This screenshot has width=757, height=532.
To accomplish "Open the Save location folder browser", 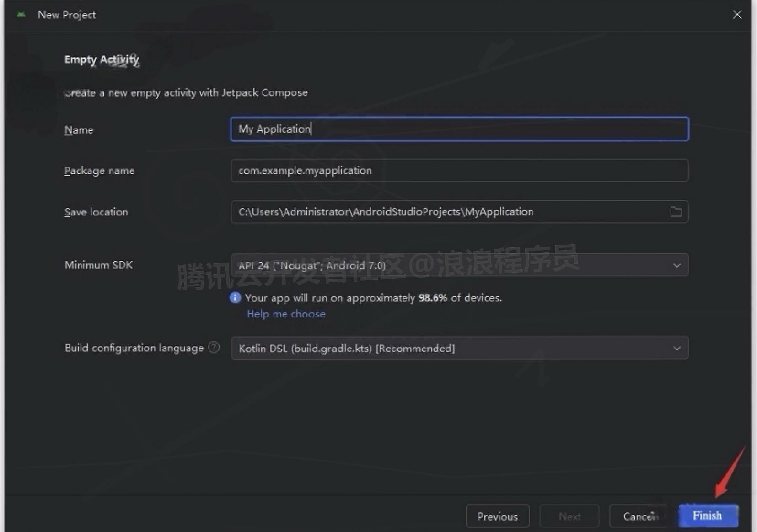I will click(x=676, y=211).
